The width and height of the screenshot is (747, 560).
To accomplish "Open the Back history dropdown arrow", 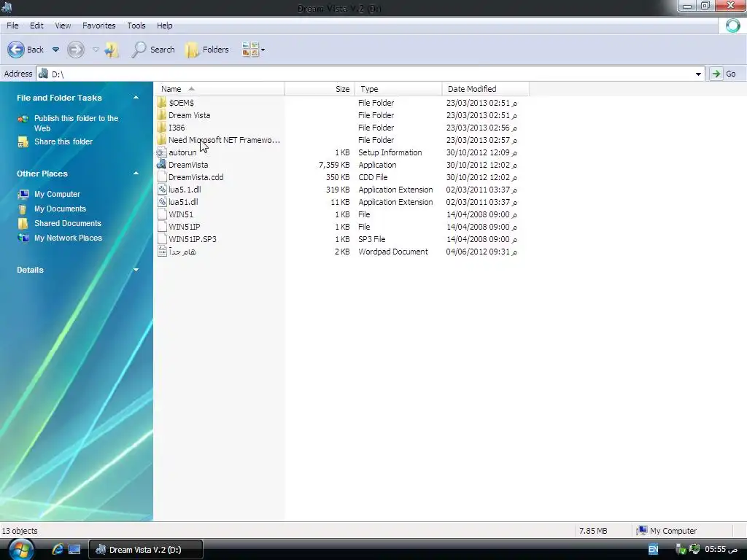I will click(x=55, y=50).
